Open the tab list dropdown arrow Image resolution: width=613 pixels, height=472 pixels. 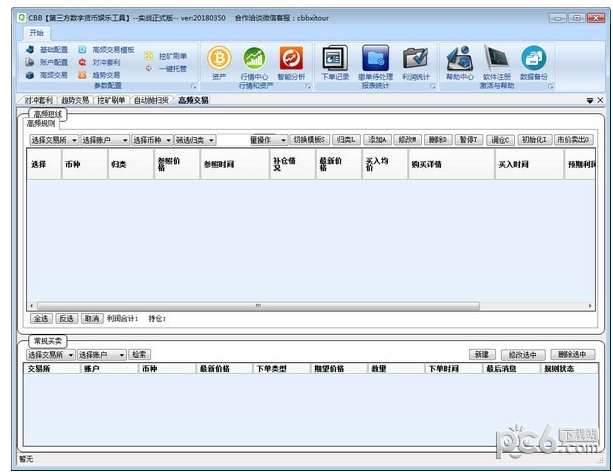coord(590,101)
